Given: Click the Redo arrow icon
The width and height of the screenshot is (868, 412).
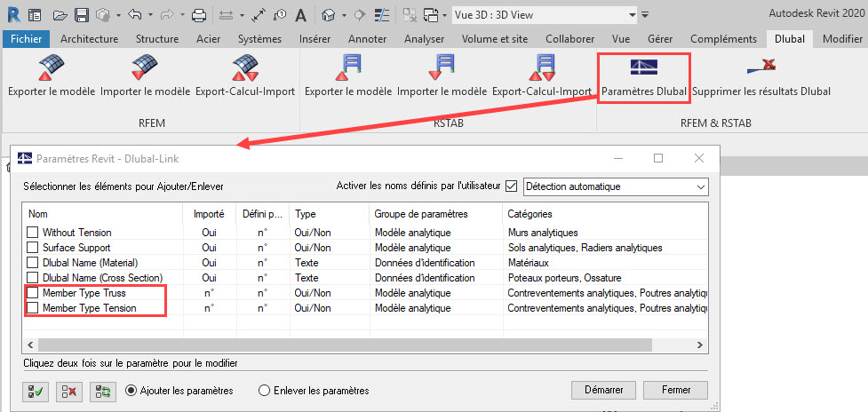Looking at the screenshot, I should [166, 15].
